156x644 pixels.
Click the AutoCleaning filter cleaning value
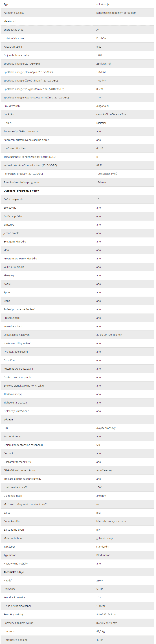pos(104,470)
